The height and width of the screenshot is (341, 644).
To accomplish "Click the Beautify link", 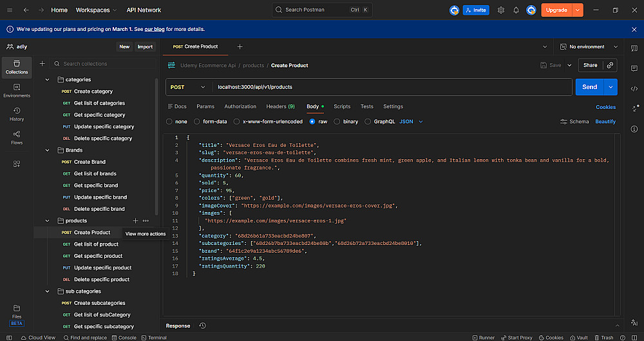I will click(x=605, y=121).
